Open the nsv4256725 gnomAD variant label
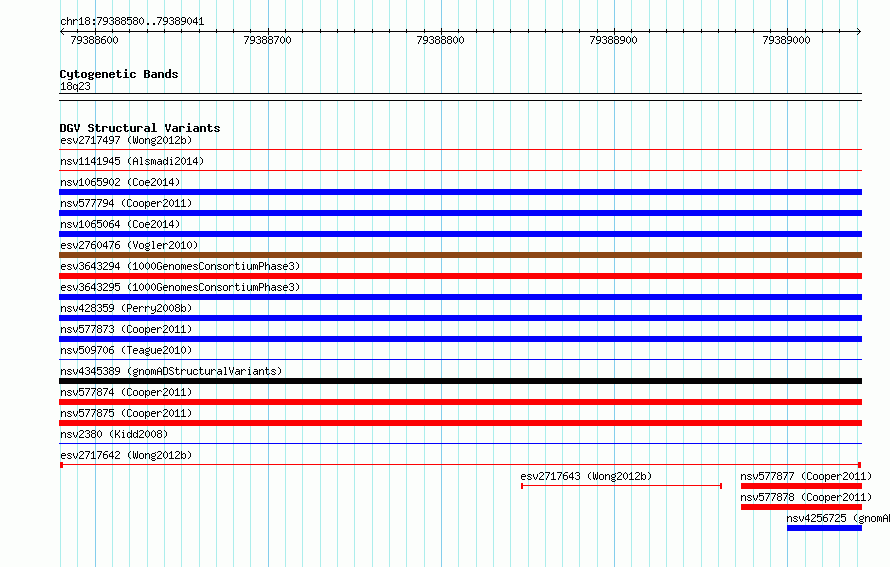Screen dimensions: 890x567 838,518
